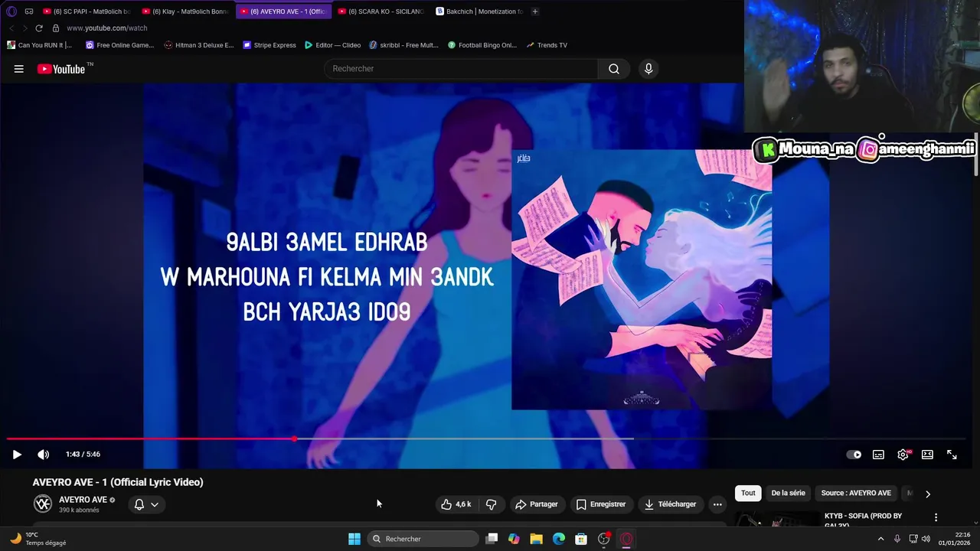Open Task View in the taskbar
Image resolution: width=980 pixels, height=551 pixels.
[492, 539]
